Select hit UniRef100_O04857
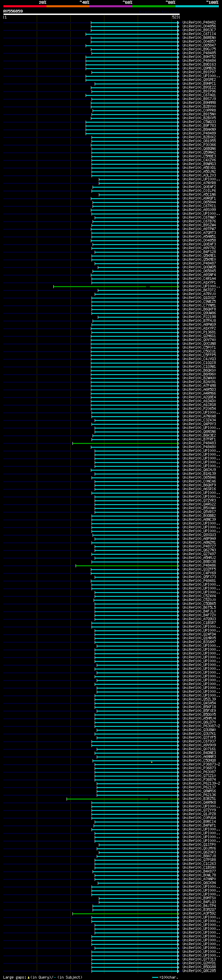The height and width of the screenshot is (980, 222). [199, 41]
